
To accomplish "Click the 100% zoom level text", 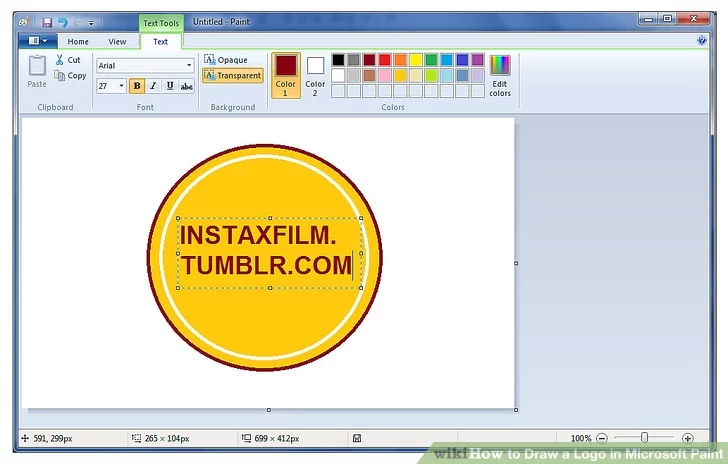I will click(581, 438).
